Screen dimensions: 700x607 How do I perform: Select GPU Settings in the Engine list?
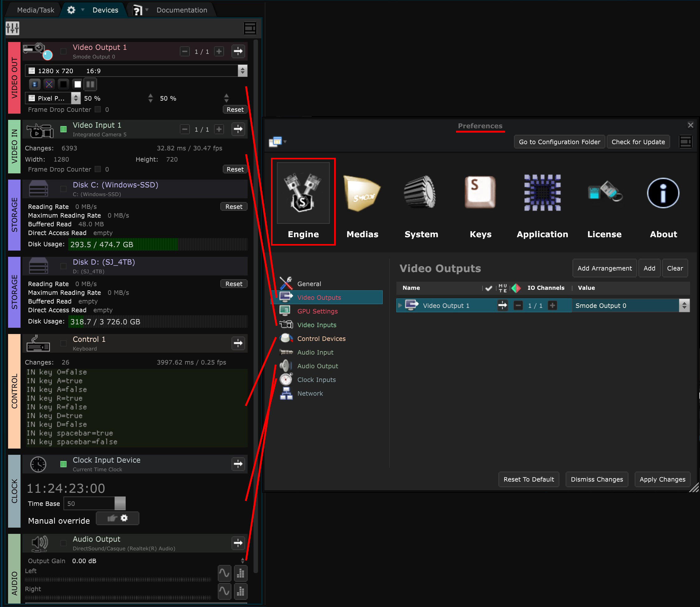[317, 311]
